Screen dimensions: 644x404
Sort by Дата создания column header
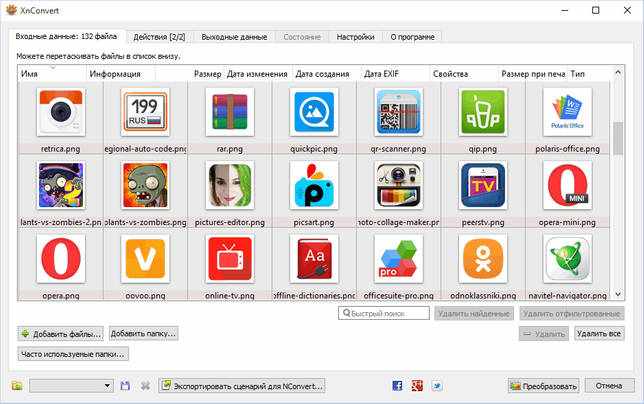327,74
